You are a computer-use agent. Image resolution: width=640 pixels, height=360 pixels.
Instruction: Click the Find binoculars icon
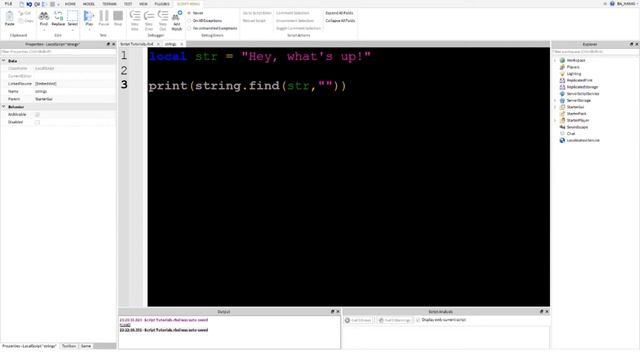(44, 16)
